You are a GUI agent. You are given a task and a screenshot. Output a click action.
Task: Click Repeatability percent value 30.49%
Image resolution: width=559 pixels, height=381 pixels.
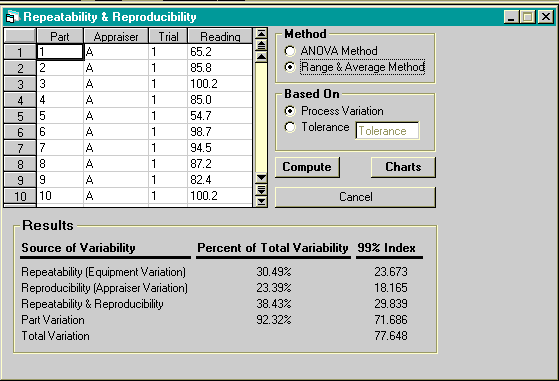point(274,272)
